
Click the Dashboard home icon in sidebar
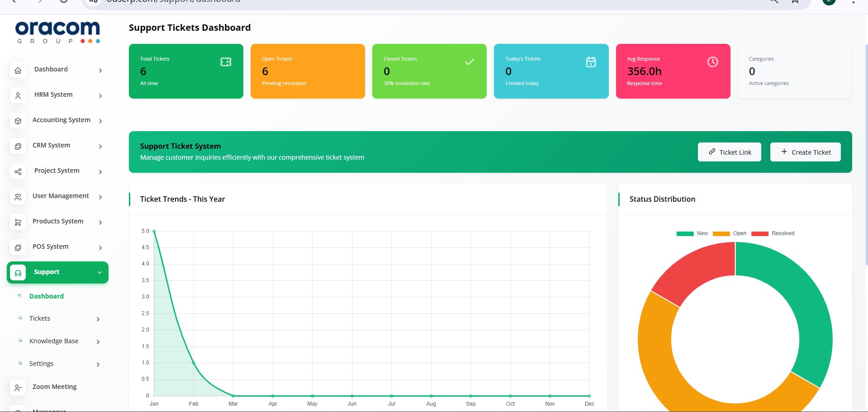coord(18,71)
